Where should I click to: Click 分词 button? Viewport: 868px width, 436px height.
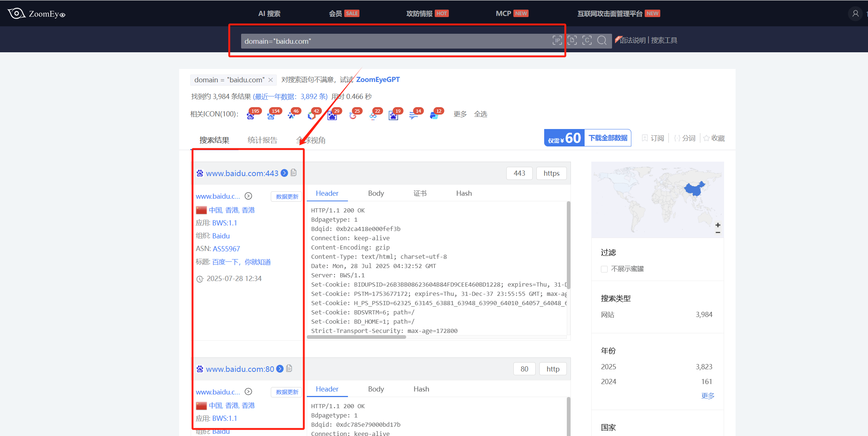(x=685, y=138)
